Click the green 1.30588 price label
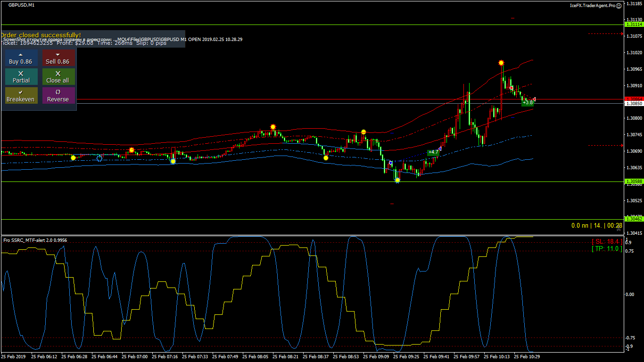 click(x=634, y=181)
